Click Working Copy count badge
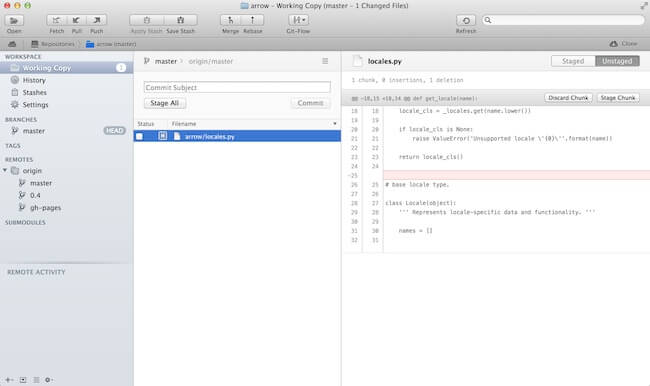This screenshot has height=386, width=650. tap(121, 68)
